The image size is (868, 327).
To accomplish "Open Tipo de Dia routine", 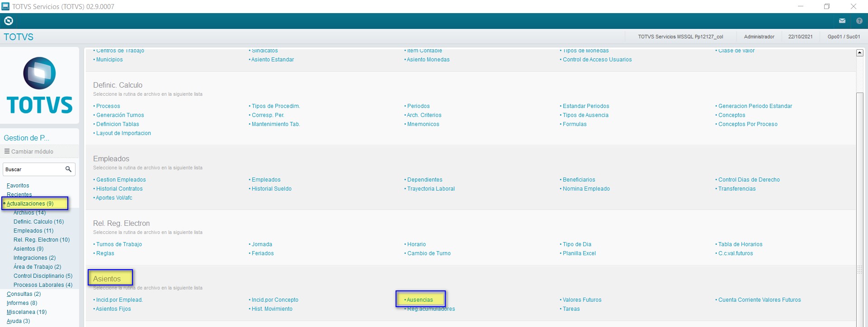I will (x=577, y=244).
